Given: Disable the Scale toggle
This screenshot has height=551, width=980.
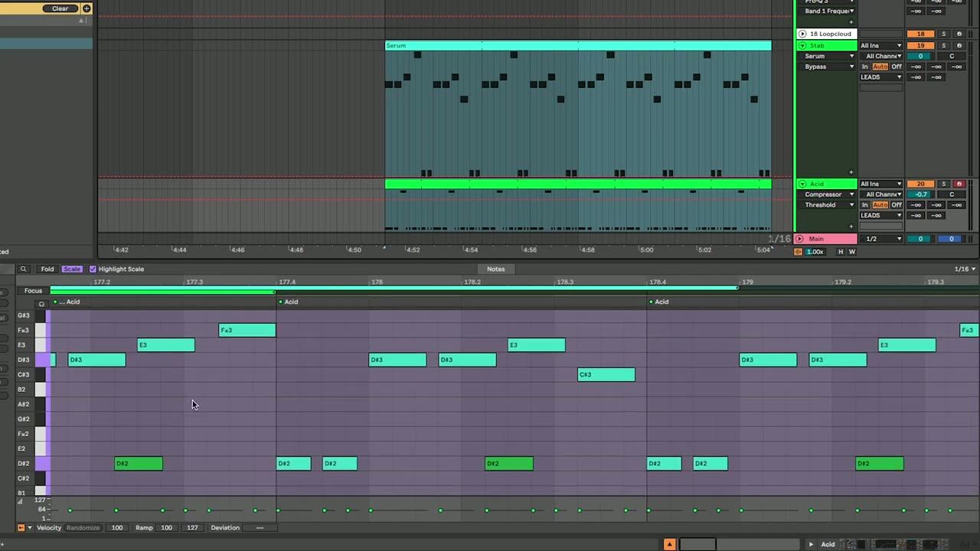Looking at the screenshot, I should pyautogui.click(x=72, y=269).
